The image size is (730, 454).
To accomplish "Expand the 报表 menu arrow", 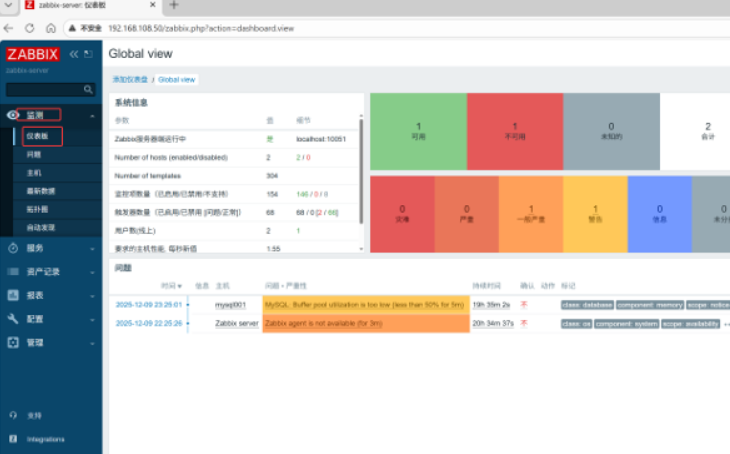I will [92, 296].
